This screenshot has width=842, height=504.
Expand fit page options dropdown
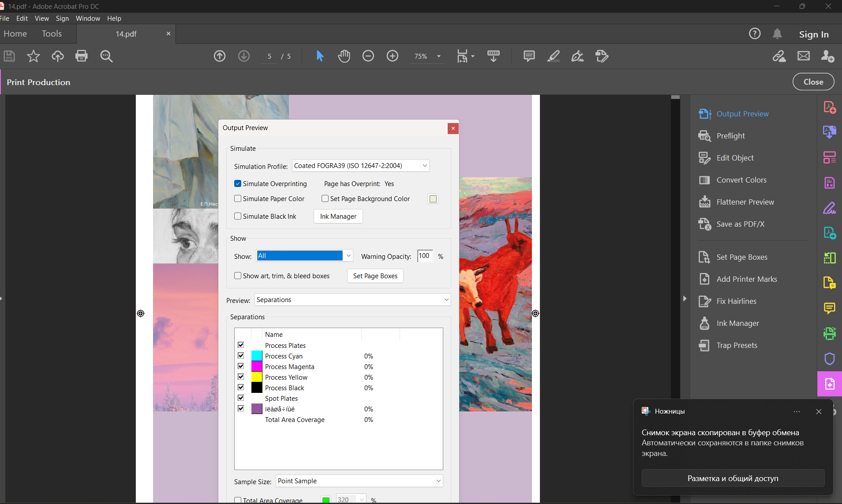[x=473, y=56]
